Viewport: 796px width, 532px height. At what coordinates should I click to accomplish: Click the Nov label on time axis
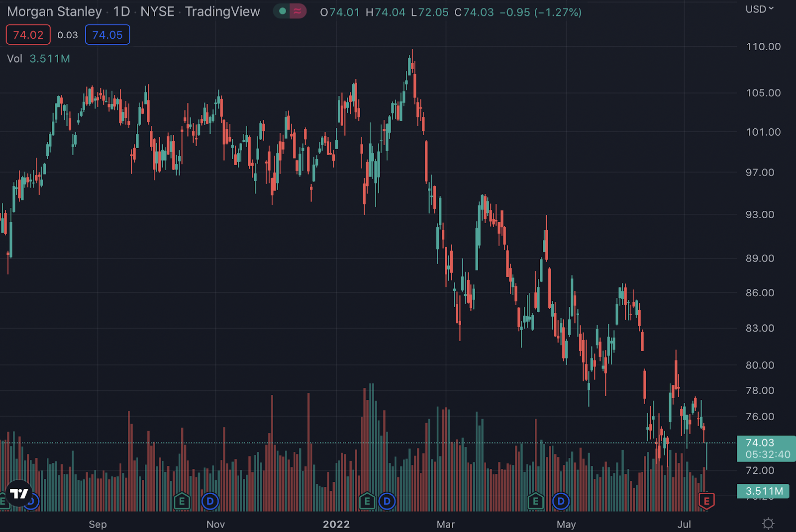pyautogui.click(x=215, y=525)
